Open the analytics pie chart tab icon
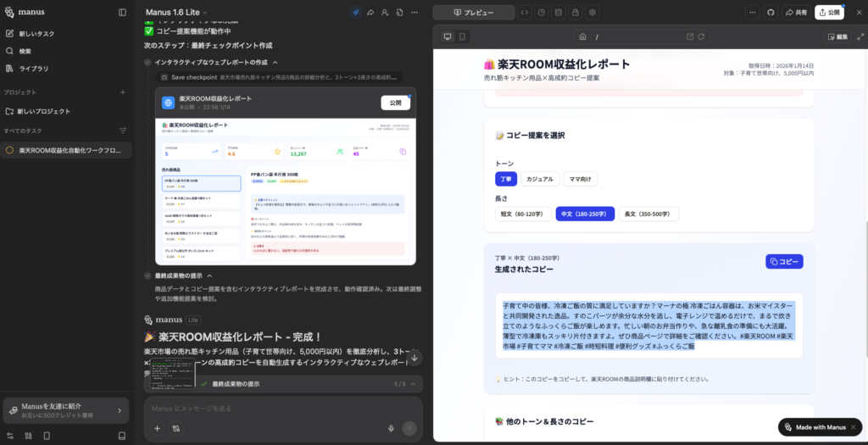Screen dimensions: 868x445 pyautogui.click(x=542, y=12)
